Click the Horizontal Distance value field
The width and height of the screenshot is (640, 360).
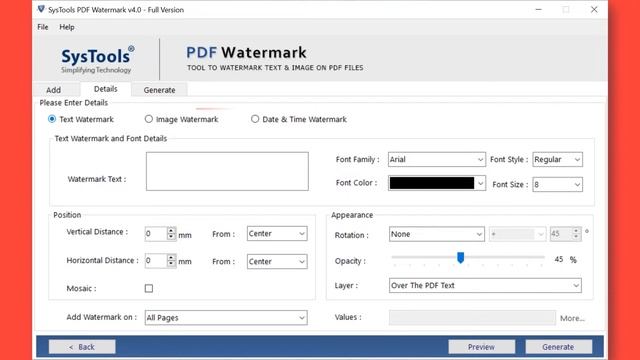(x=156, y=261)
